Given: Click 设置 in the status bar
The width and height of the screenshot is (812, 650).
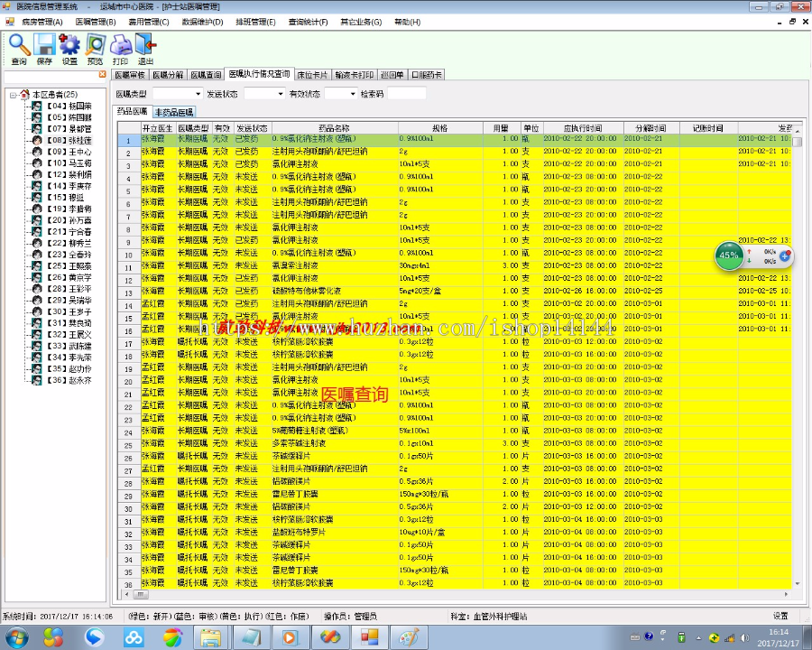Looking at the screenshot, I should click(779, 616).
